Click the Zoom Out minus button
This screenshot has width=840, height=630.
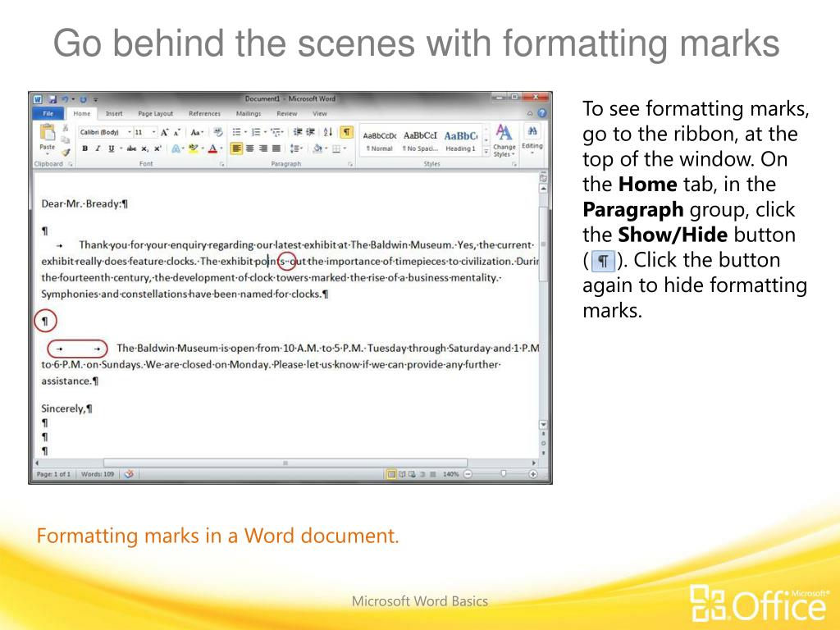pos(468,474)
